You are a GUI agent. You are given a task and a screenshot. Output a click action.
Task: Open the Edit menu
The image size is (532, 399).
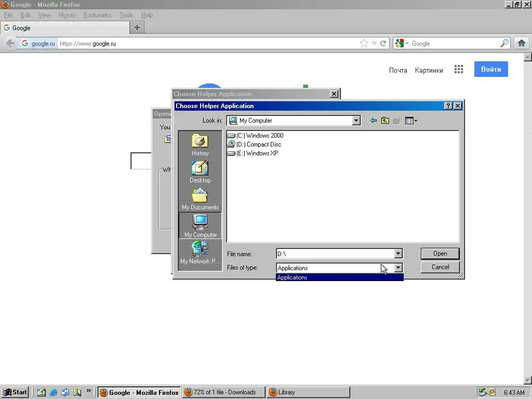(x=25, y=15)
